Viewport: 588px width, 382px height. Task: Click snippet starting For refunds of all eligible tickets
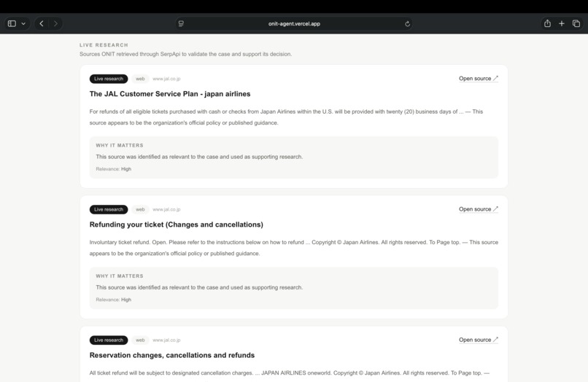click(286, 117)
